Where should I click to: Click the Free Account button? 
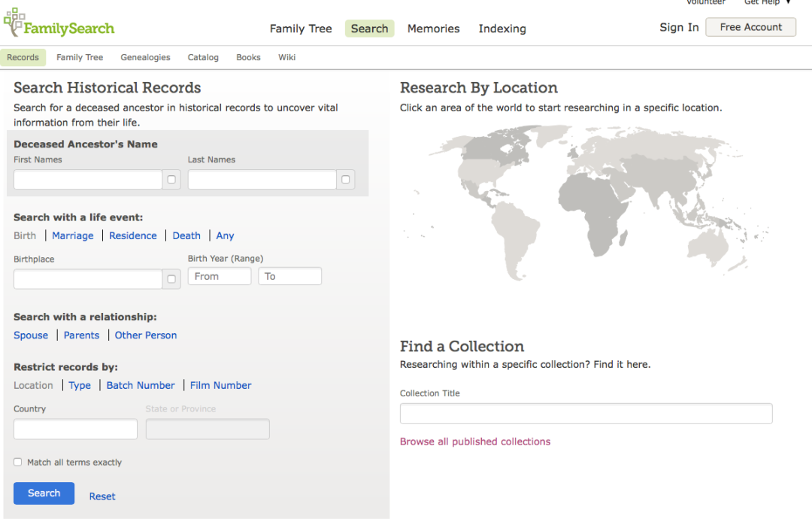click(750, 27)
